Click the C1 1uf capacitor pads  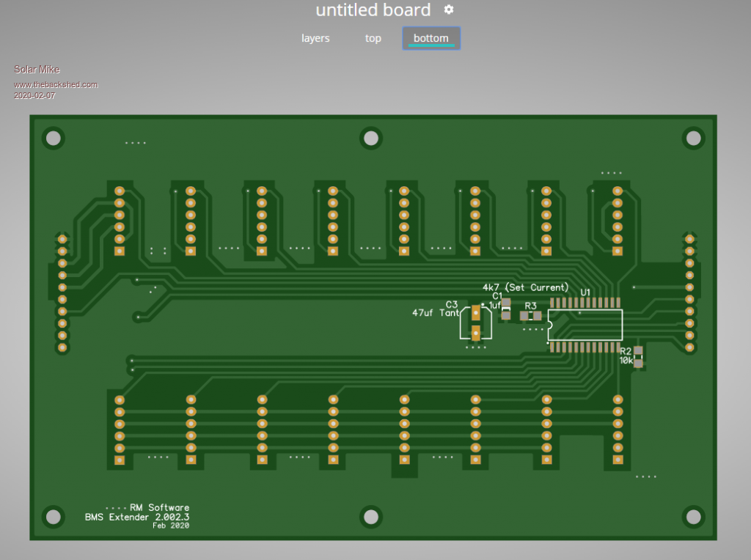pos(506,309)
